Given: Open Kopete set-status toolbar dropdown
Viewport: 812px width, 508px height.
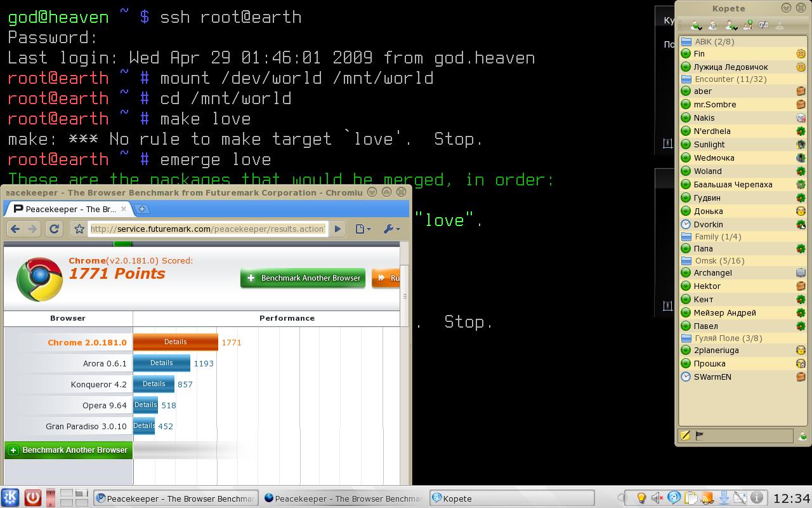Looking at the screenshot, I should coord(697,25).
